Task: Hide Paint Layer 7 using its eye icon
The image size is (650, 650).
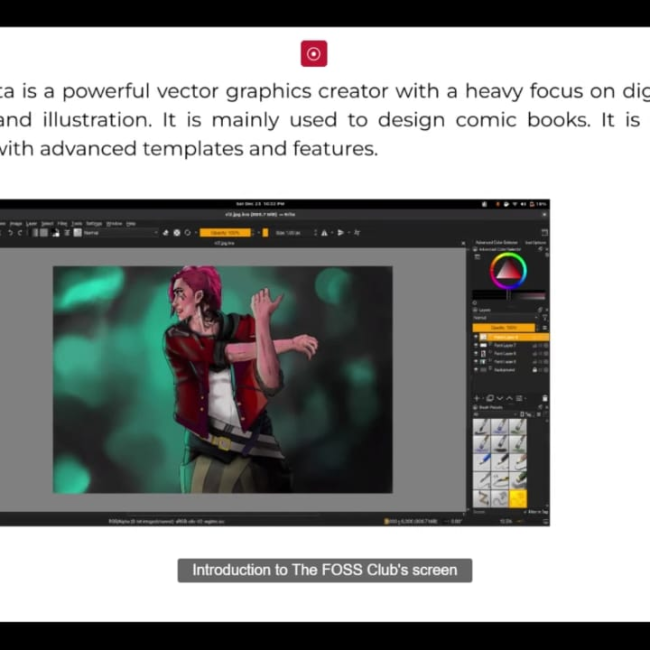Action: coord(476,345)
